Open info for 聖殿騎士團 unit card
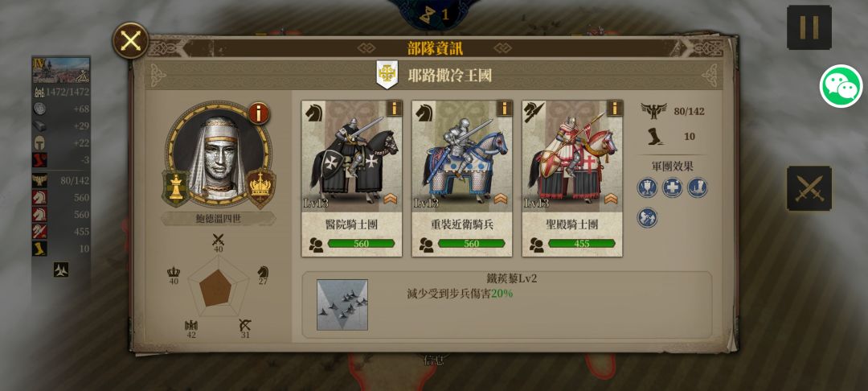This screenshot has width=868, height=391. coord(615,108)
